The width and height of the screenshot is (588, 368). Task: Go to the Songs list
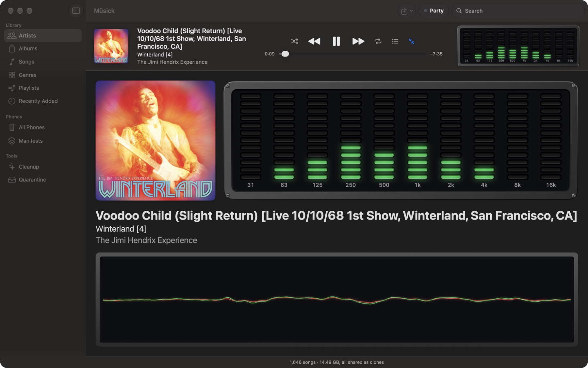click(x=43, y=62)
